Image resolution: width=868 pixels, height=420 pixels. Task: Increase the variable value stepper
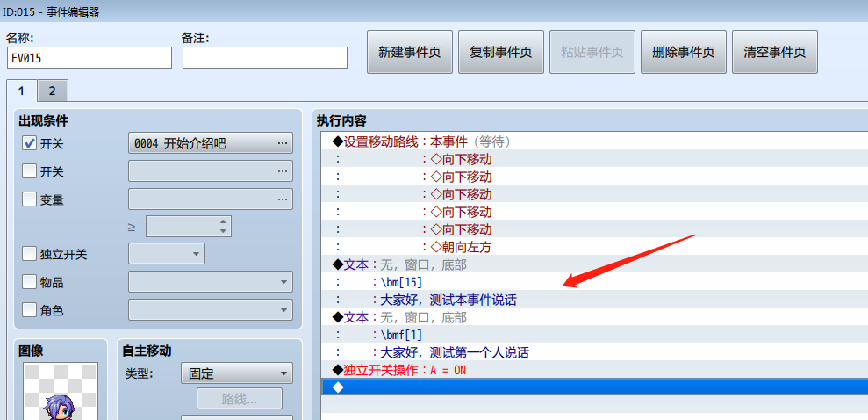223,221
